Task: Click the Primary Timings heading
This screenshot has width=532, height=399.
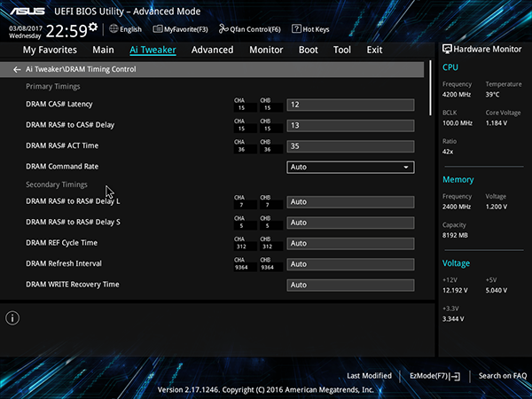Action: 53,87
